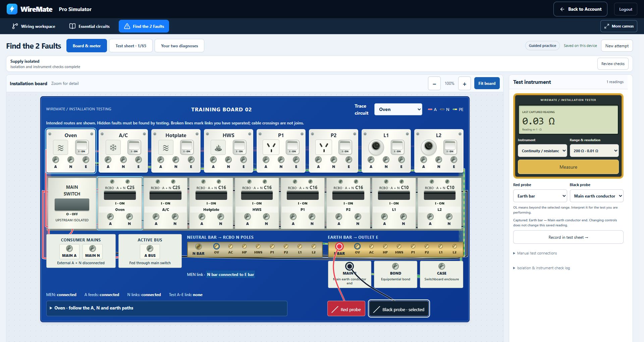Click the L2 lamp holder symbol
The height and width of the screenshot is (342, 644).
[x=429, y=146]
